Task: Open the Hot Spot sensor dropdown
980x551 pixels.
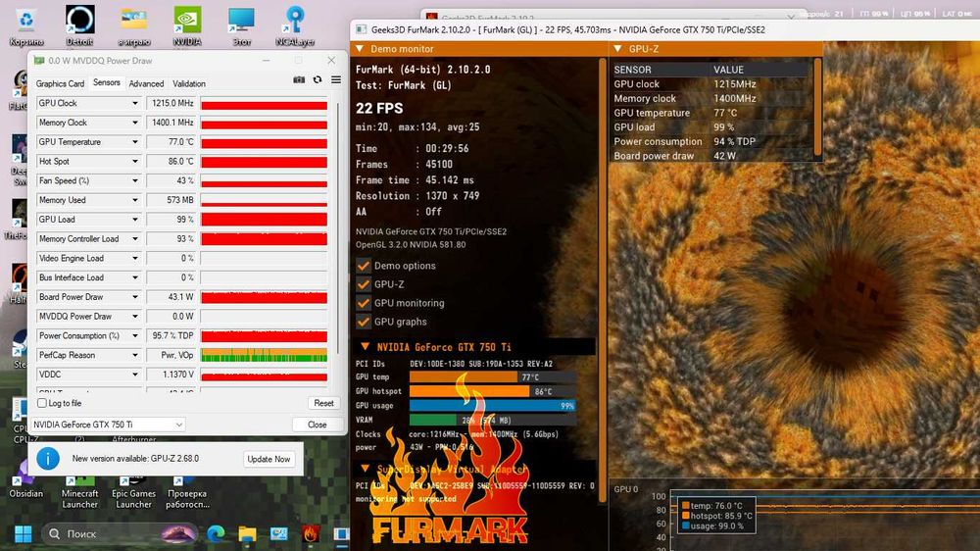Action: pyautogui.click(x=134, y=162)
